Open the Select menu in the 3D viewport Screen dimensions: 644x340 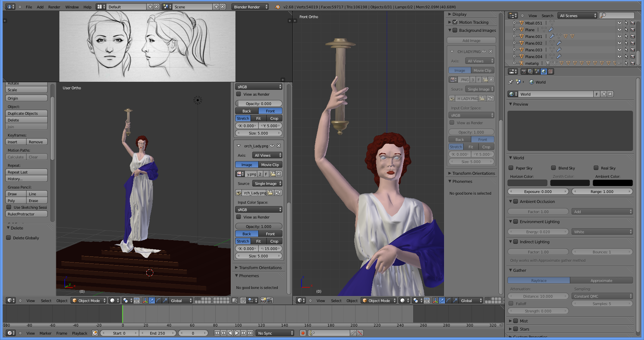[46, 301]
